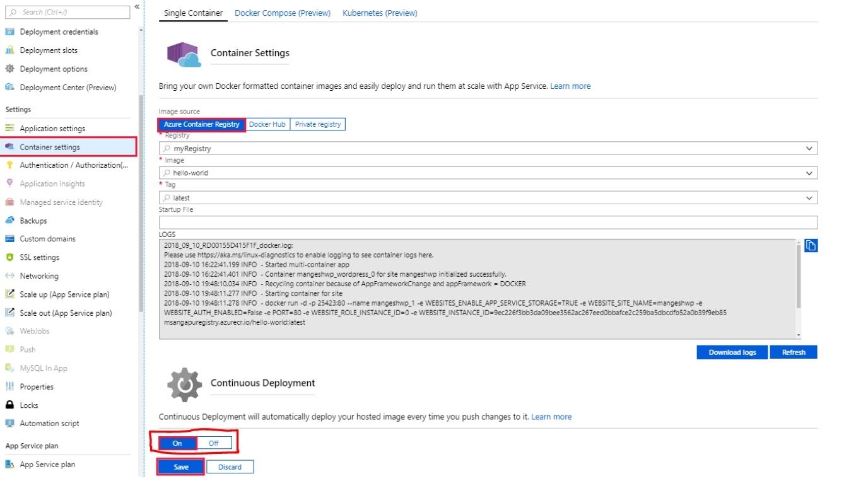Click the SSL settings shield icon
The height and width of the screenshot is (481, 868).
[x=9, y=257]
